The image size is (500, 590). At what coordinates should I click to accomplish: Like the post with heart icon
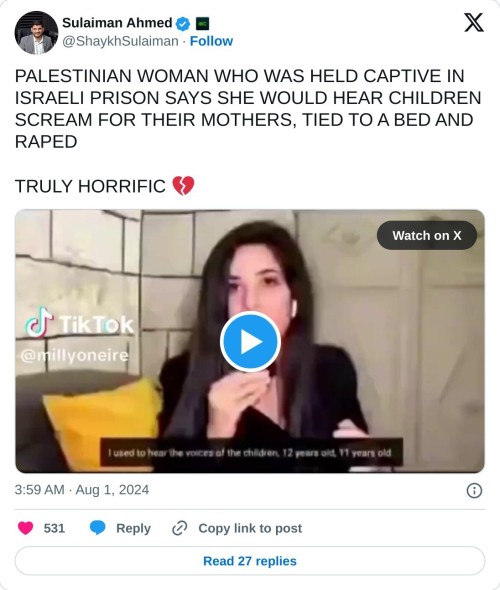pos(26,528)
